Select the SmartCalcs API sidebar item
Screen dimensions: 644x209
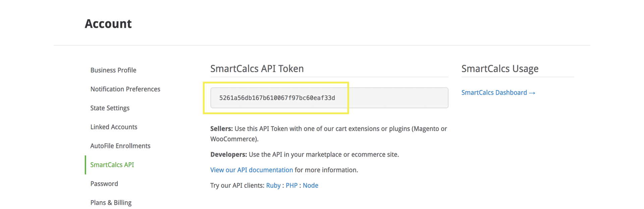(x=112, y=165)
